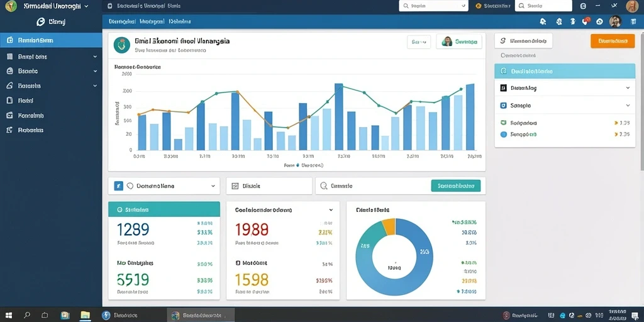Image resolution: width=644 pixels, height=322 pixels.
Task: Select the first item in the blue navigation bar
Action: pyautogui.click(x=122, y=21)
